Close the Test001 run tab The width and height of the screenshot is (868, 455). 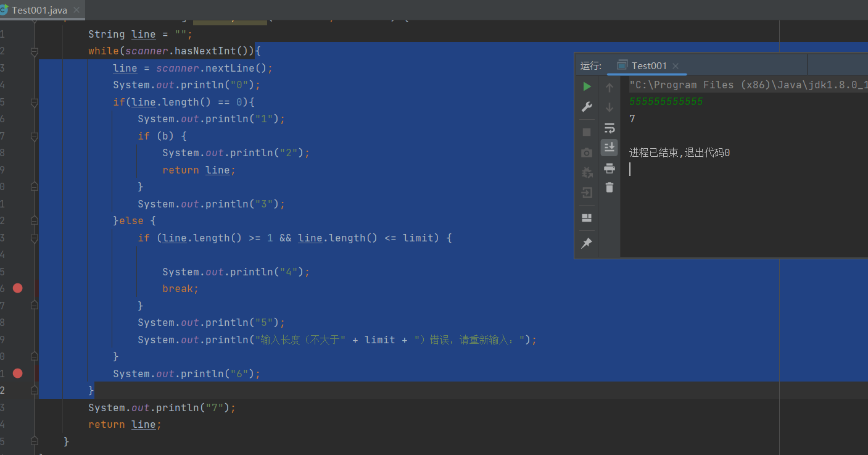point(676,66)
